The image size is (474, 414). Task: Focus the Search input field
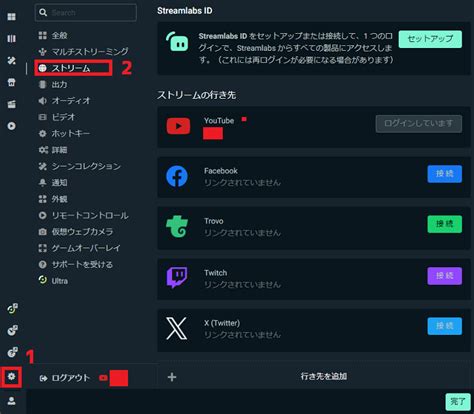coord(85,13)
